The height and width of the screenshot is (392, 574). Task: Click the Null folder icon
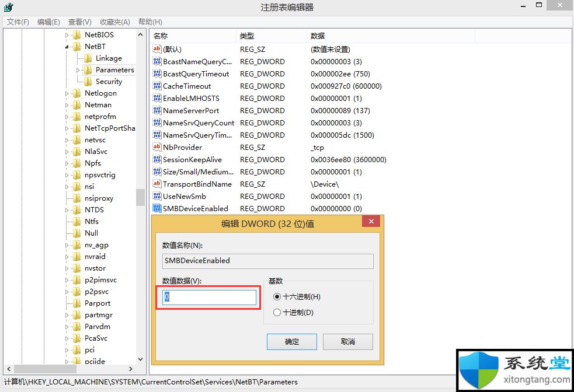coord(77,233)
